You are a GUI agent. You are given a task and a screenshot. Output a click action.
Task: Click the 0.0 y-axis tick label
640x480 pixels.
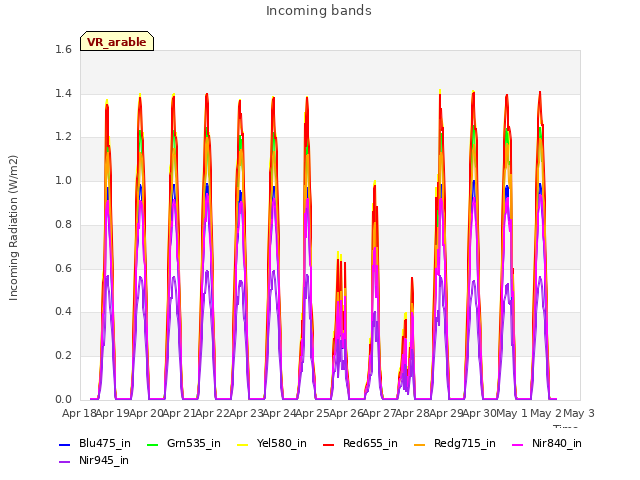point(63,399)
